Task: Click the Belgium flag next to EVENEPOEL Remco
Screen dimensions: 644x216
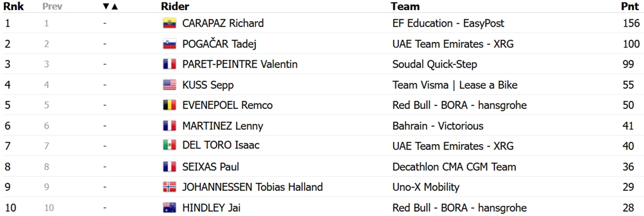Action: (170, 106)
